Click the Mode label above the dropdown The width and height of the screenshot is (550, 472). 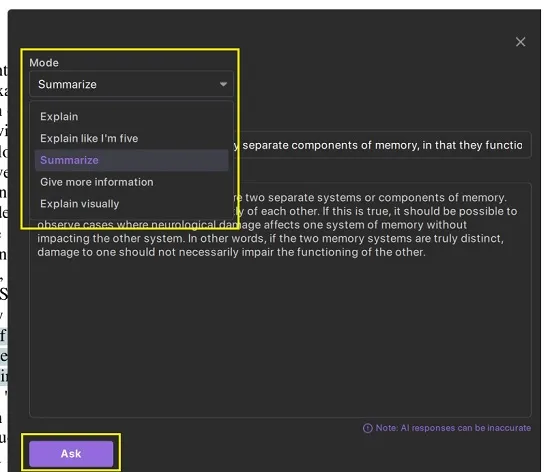[44, 63]
